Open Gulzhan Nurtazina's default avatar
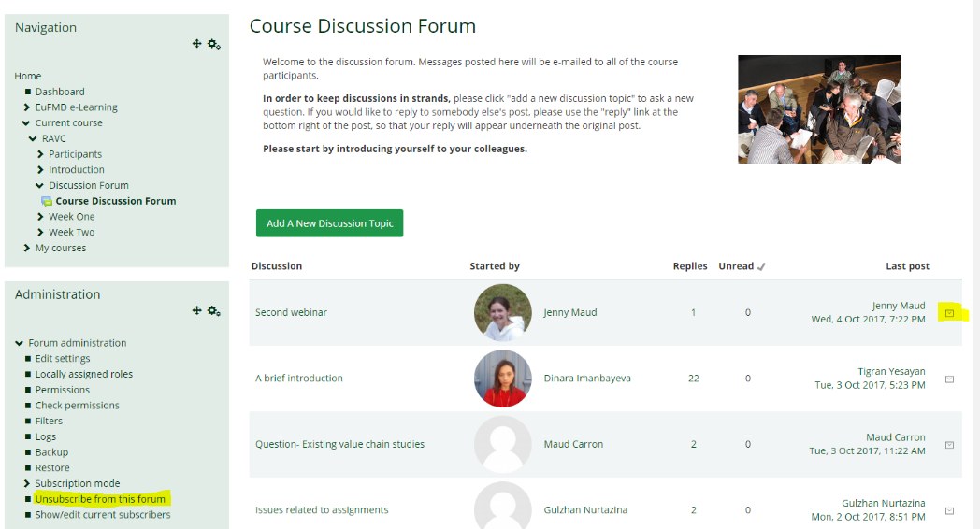Screen dimensions: 980x529 click(502, 506)
